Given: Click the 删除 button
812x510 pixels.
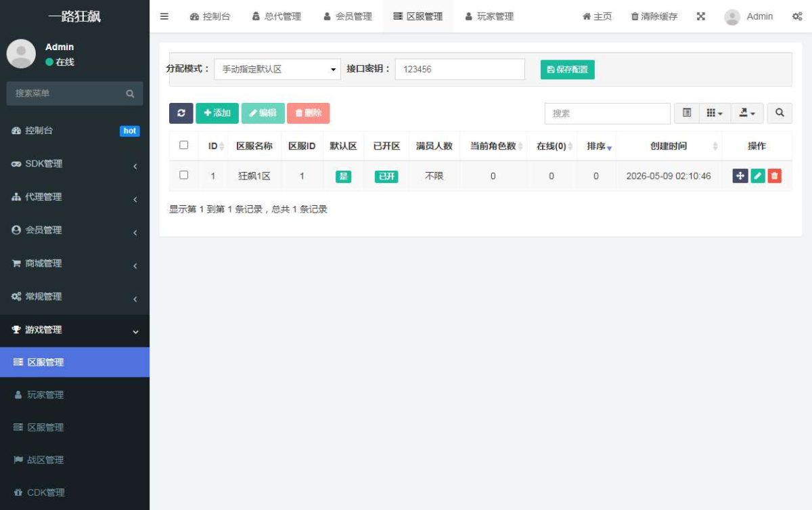Looking at the screenshot, I should pos(308,113).
